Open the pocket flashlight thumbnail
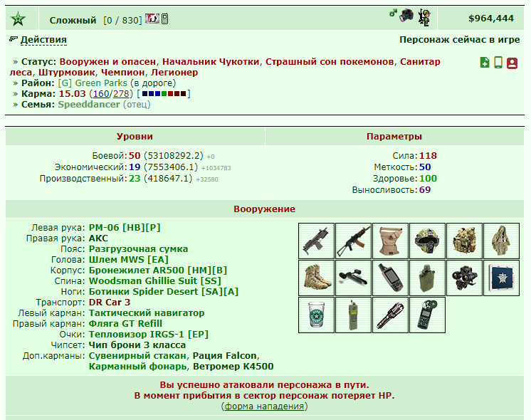The height and width of the screenshot is (420, 531). (391, 315)
